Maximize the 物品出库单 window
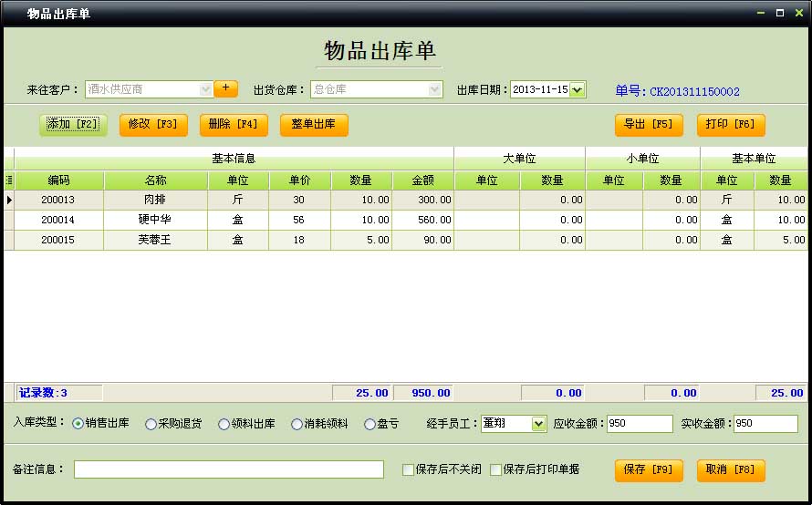 (x=780, y=13)
